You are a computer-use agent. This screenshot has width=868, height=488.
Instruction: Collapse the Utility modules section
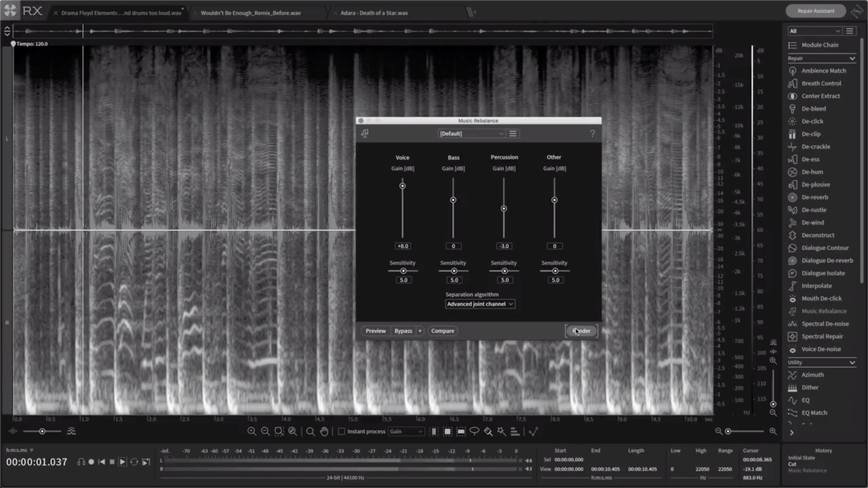852,363
